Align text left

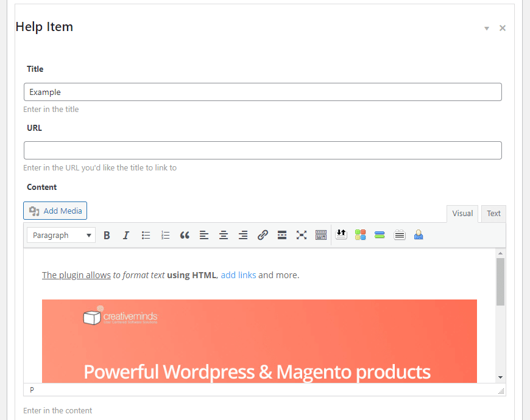(204, 235)
